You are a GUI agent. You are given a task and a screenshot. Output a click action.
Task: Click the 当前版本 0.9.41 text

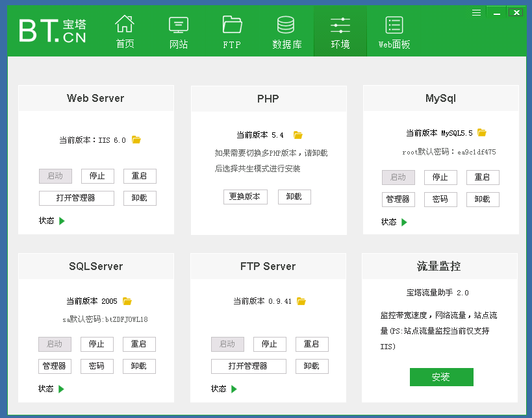[x=262, y=301]
